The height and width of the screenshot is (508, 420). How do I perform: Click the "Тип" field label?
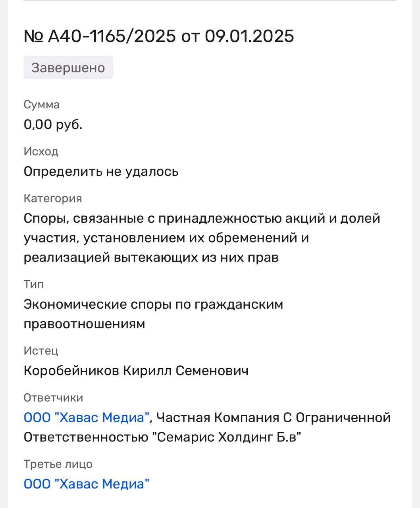click(34, 285)
